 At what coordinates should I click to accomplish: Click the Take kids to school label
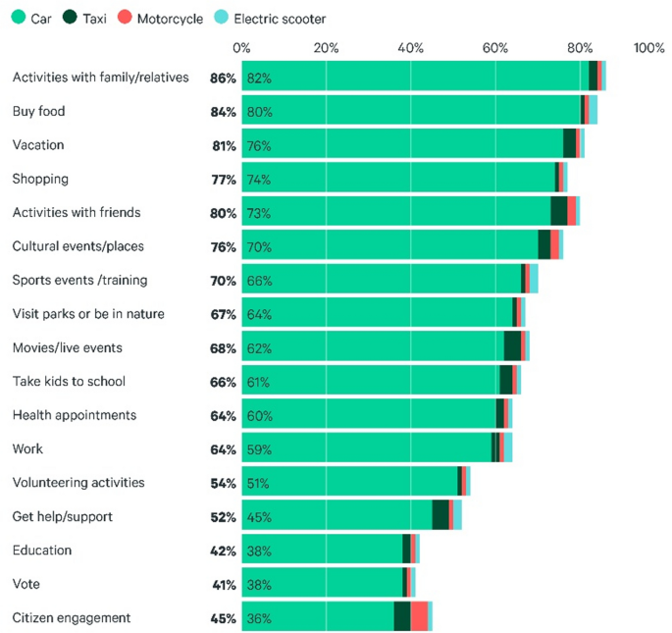point(69,382)
